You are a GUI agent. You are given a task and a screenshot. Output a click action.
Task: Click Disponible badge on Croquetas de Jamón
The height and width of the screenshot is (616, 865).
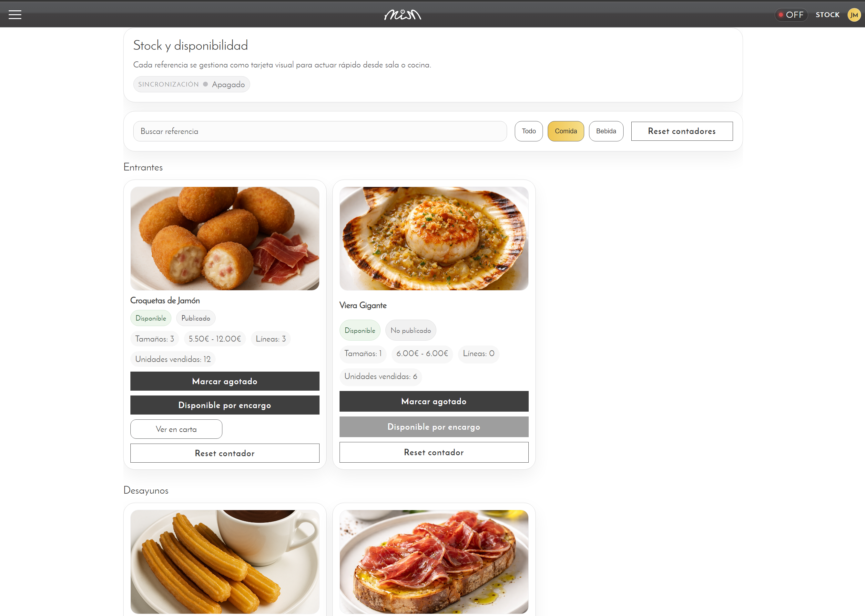point(151,318)
